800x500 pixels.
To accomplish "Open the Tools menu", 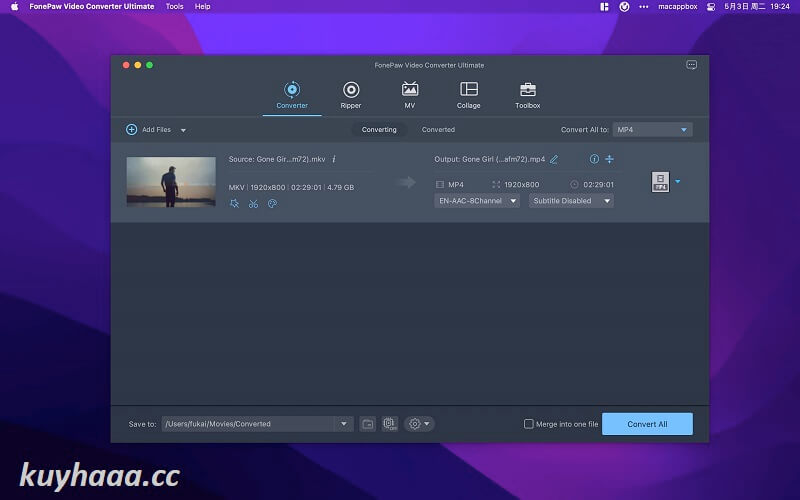I will pos(174,7).
